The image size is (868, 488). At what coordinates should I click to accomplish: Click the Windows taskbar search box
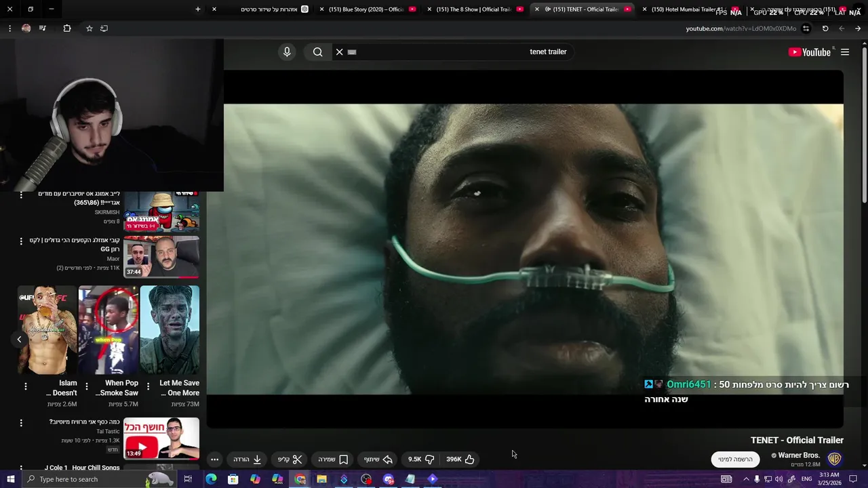point(98,479)
